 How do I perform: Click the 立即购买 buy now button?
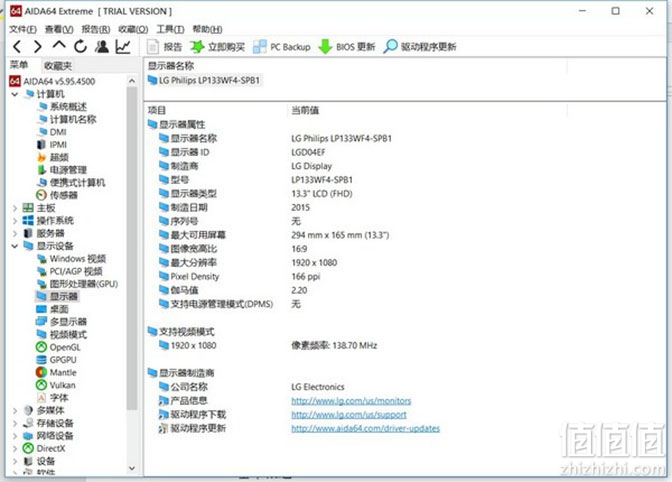[217, 47]
